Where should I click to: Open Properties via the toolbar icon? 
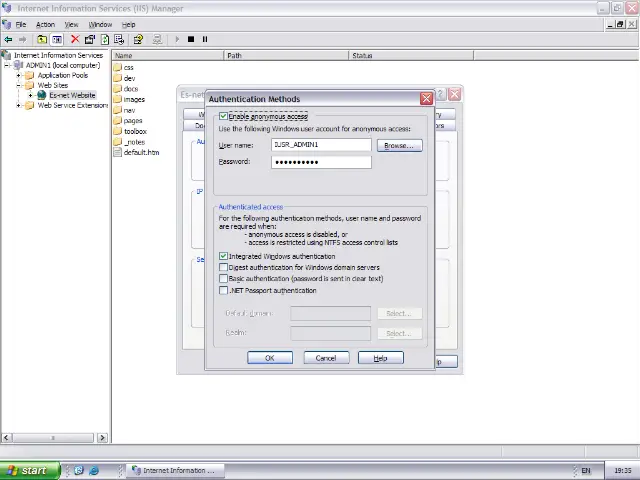90,39
